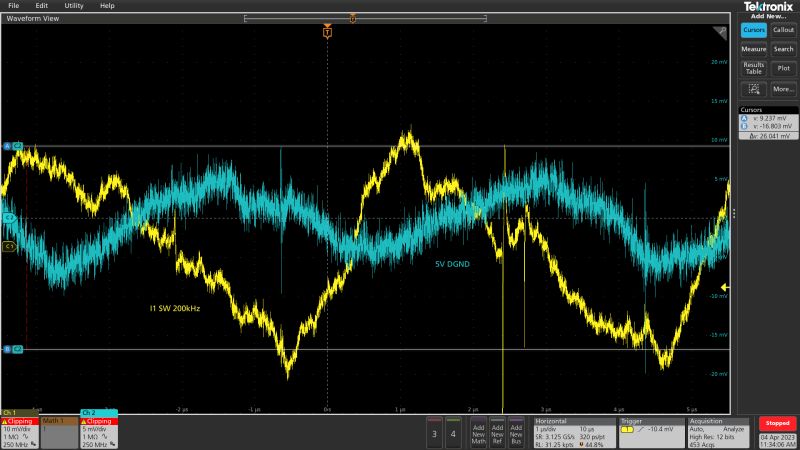Open the Cursors readout badge
The image size is (800, 450).
pos(768,123)
